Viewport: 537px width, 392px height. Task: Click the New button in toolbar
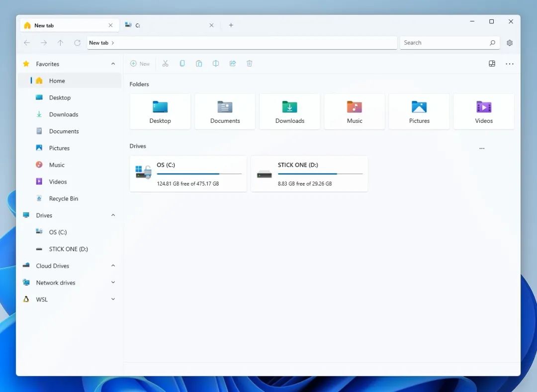[140, 64]
